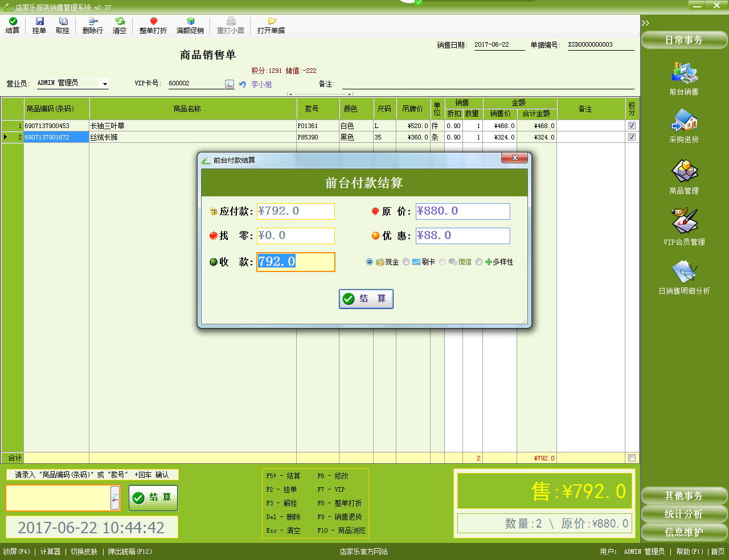The width and height of the screenshot is (729, 560).
Task: Open the 商品管理 product management icon
Action: pyautogui.click(x=684, y=171)
